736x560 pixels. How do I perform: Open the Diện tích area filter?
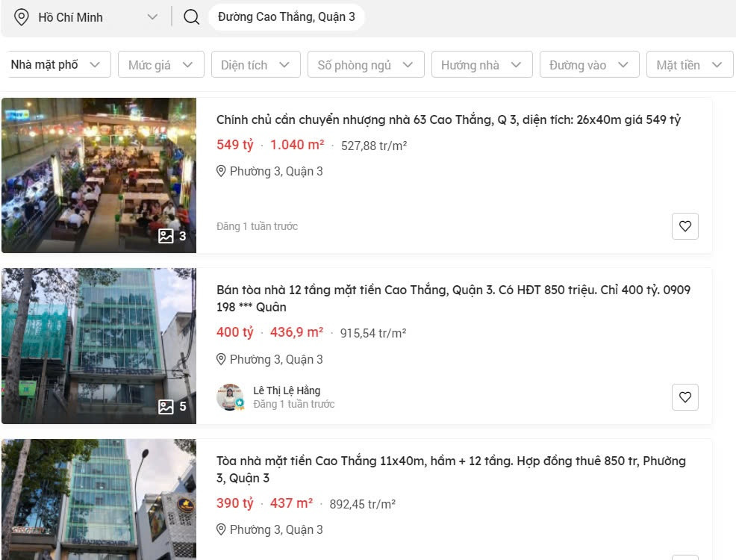click(256, 64)
